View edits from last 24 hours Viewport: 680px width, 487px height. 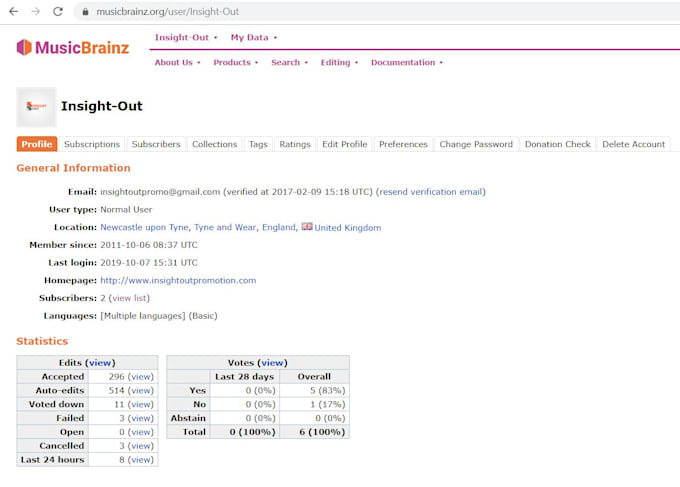coord(141,459)
